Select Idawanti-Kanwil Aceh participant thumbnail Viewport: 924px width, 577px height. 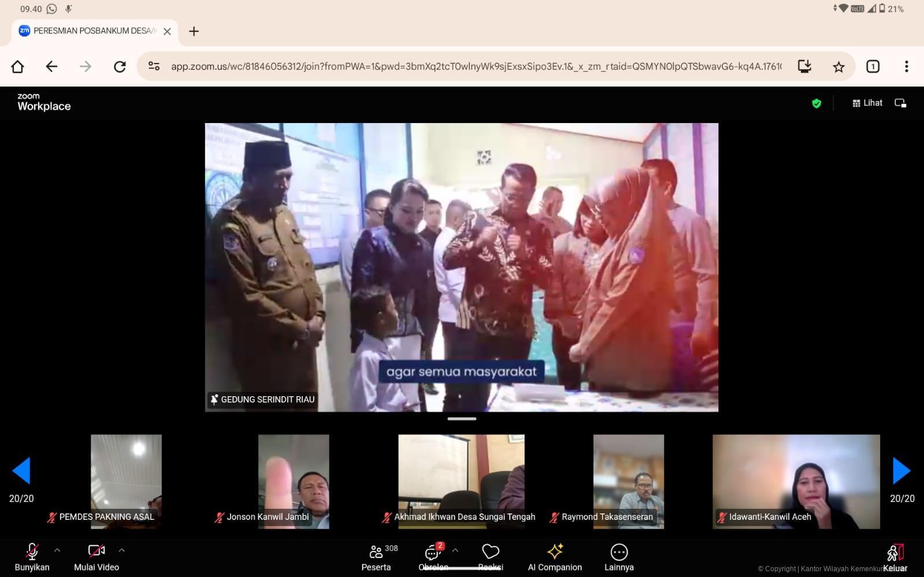pyautogui.click(x=796, y=481)
